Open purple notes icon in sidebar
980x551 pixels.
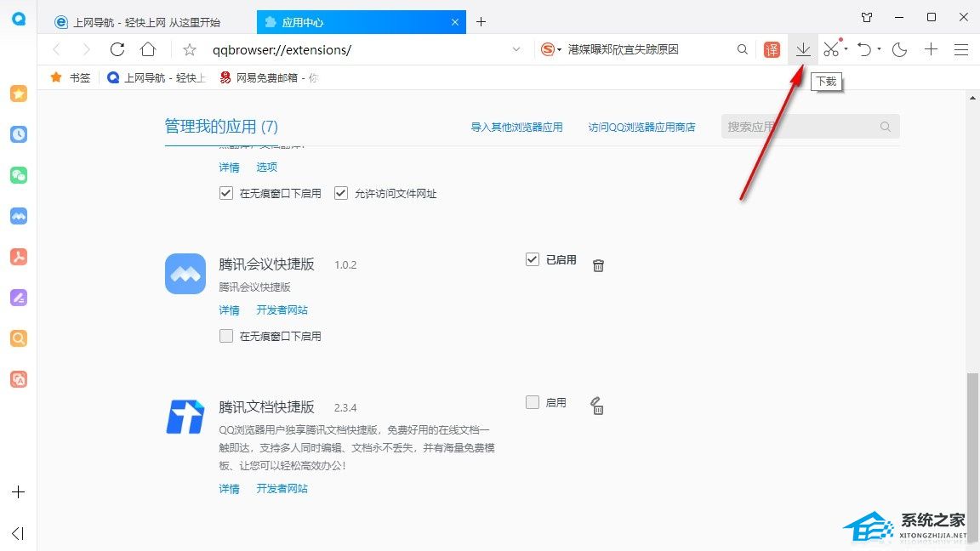(19, 298)
